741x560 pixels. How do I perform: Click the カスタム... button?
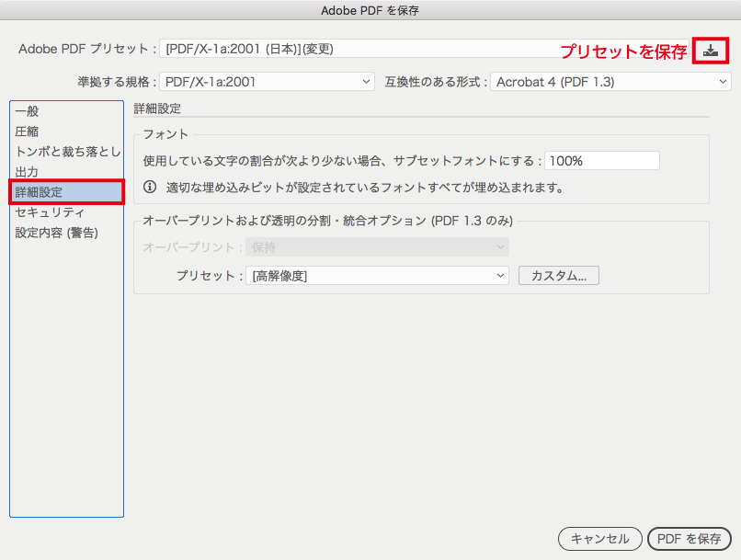point(559,276)
